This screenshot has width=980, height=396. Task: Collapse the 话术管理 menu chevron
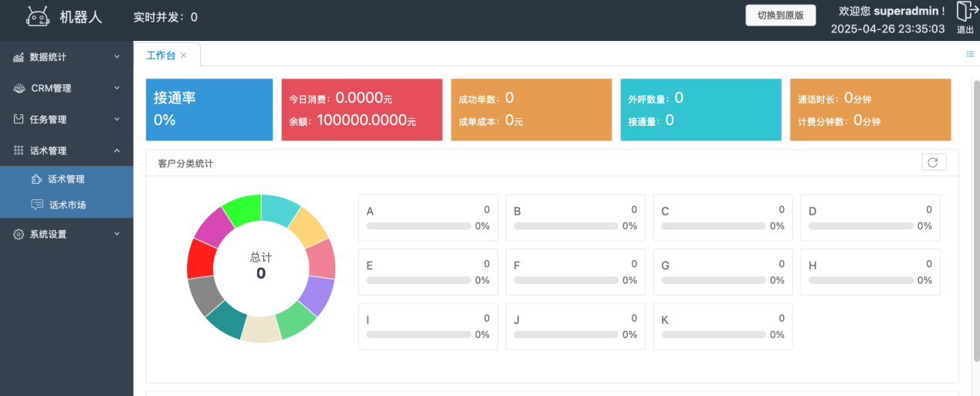(x=117, y=151)
